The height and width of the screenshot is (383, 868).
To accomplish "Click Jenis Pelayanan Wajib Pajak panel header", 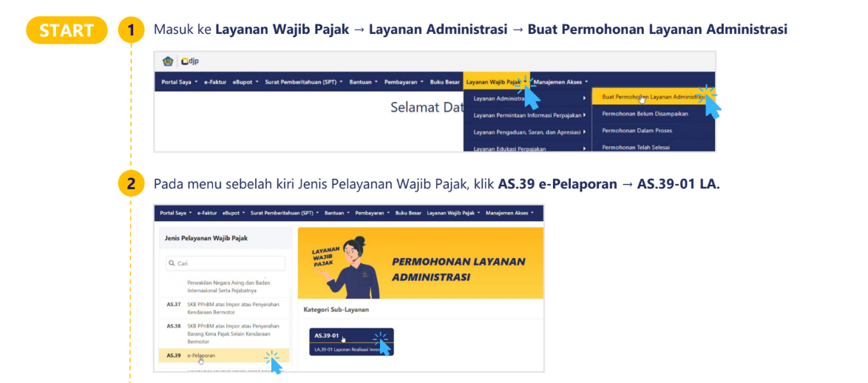I will click(226, 238).
